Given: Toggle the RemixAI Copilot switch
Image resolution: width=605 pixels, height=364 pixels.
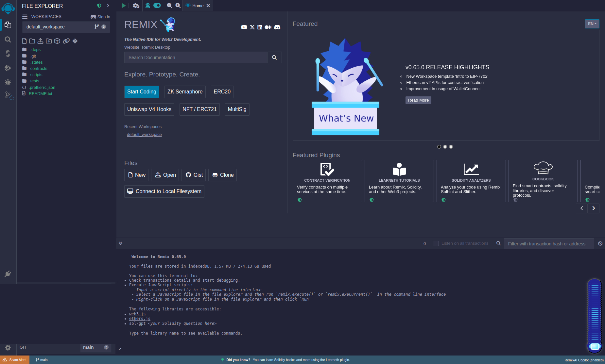Looking at the screenshot, I should tap(157, 5).
